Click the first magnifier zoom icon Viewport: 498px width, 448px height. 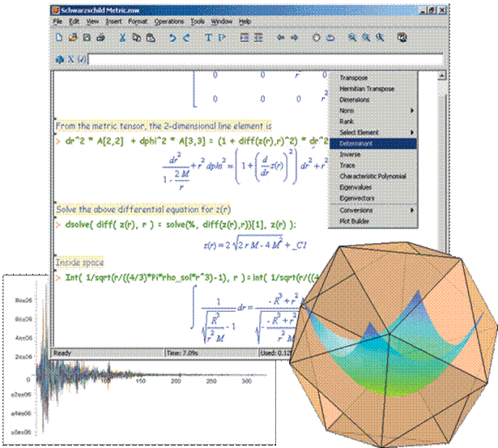[x=352, y=37]
